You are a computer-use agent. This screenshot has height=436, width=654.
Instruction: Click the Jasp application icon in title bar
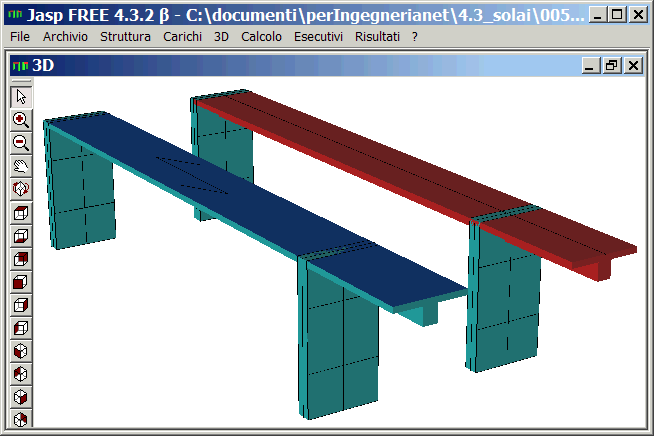(x=15, y=15)
